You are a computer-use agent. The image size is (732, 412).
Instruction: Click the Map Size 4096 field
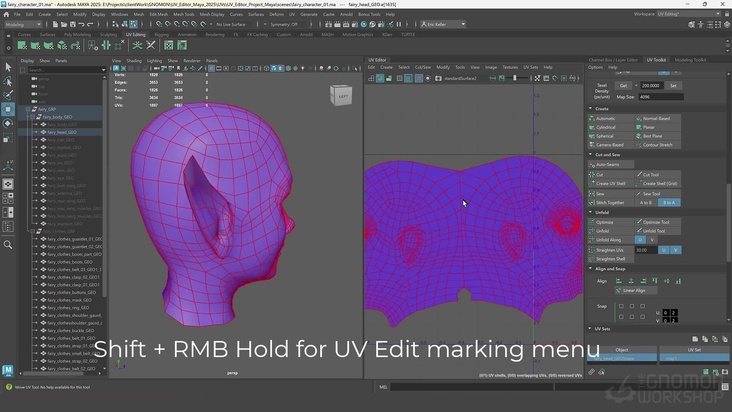(661, 97)
